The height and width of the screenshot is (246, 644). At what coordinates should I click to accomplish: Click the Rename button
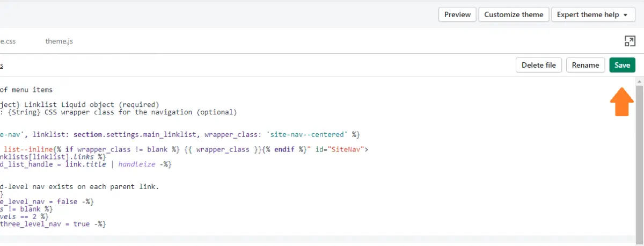coord(586,65)
